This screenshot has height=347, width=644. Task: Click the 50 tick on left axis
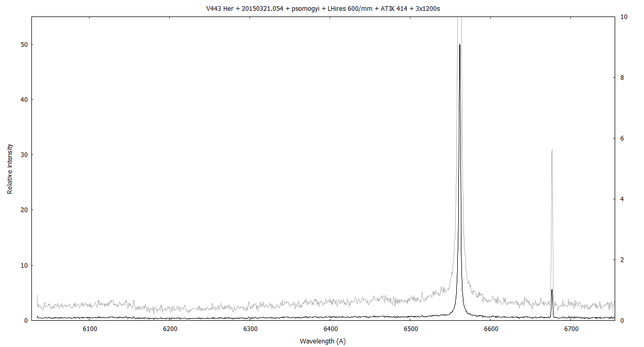click(x=23, y=45)
